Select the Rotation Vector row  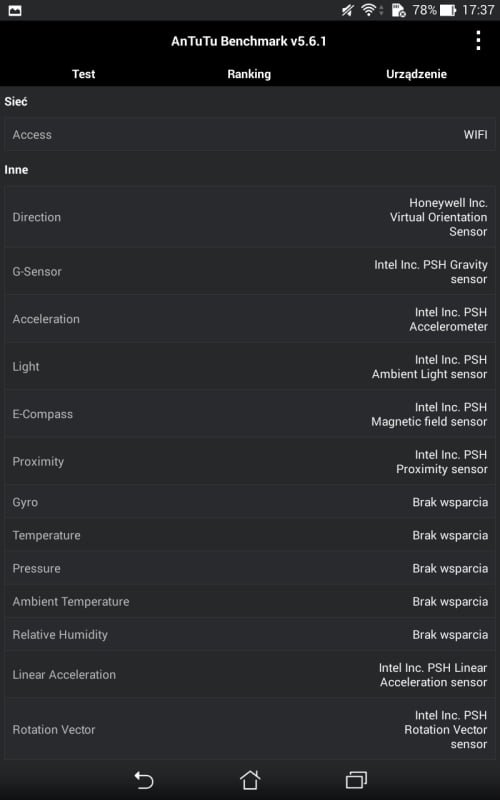[x=250, y=730]
